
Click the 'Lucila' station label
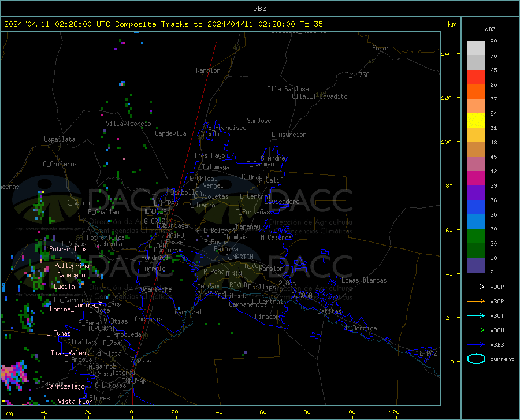click(64, 287)
